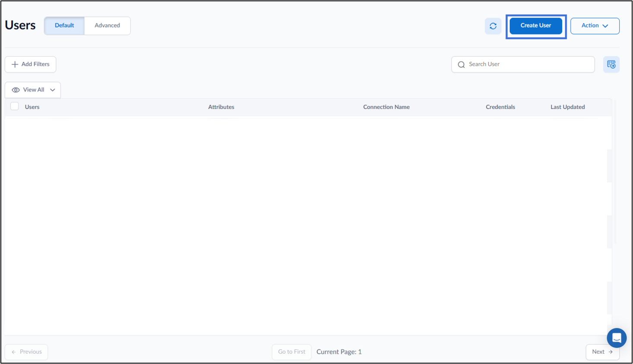
Task: Open the Action dropdown menu
Action: click(x=595, y=26)
